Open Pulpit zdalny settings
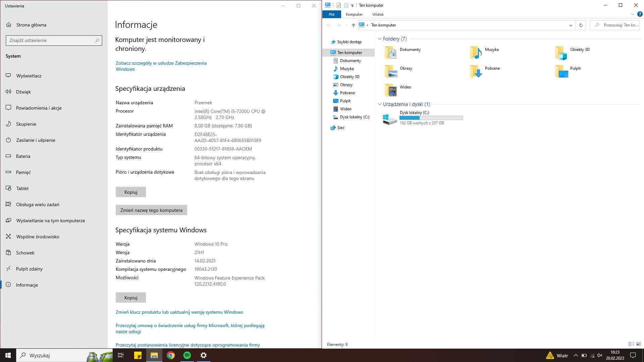The image size is (644, 362). click(54, 269)
